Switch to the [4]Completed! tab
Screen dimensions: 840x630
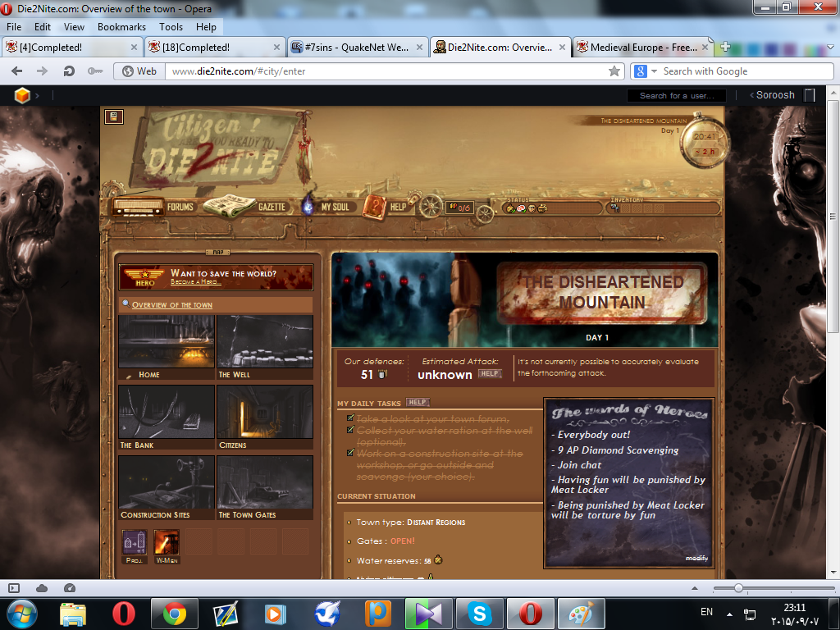72,47
